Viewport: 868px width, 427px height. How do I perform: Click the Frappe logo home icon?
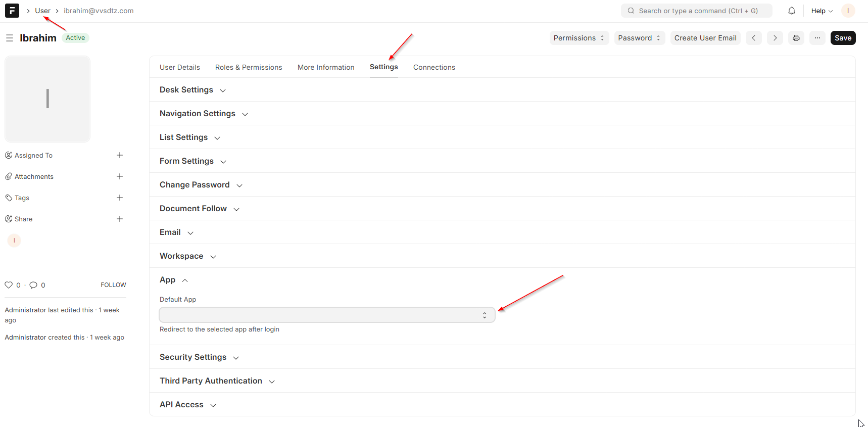click(12, 11)
